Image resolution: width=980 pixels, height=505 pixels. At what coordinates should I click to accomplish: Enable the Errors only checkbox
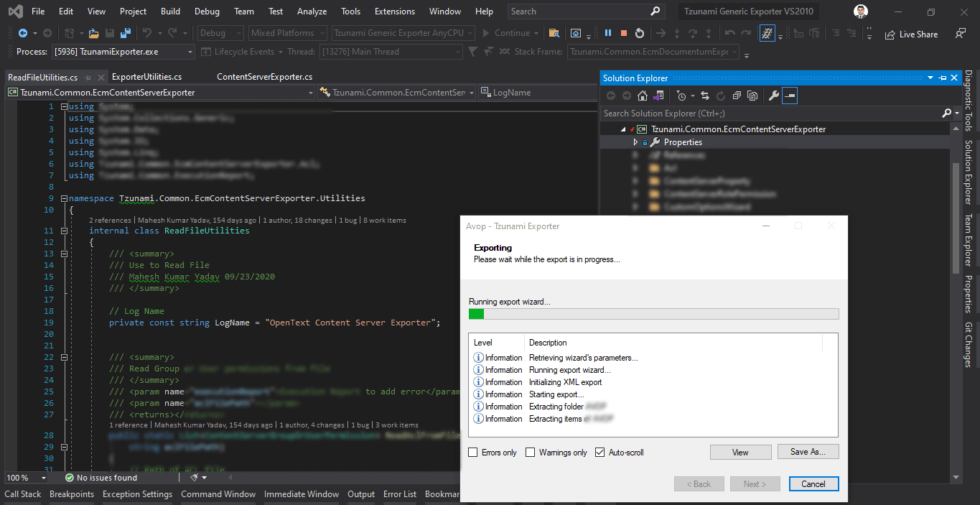click(473, 453)
